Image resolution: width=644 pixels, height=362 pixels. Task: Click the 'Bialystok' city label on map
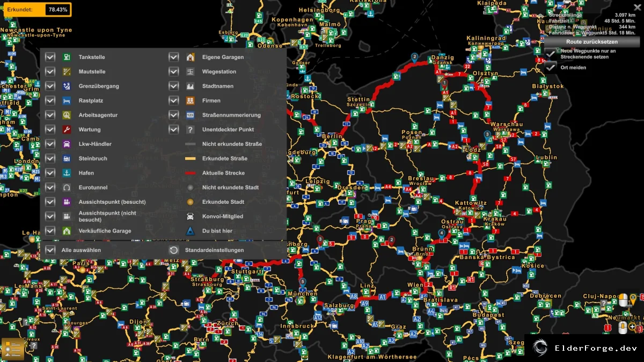[548, 86]
